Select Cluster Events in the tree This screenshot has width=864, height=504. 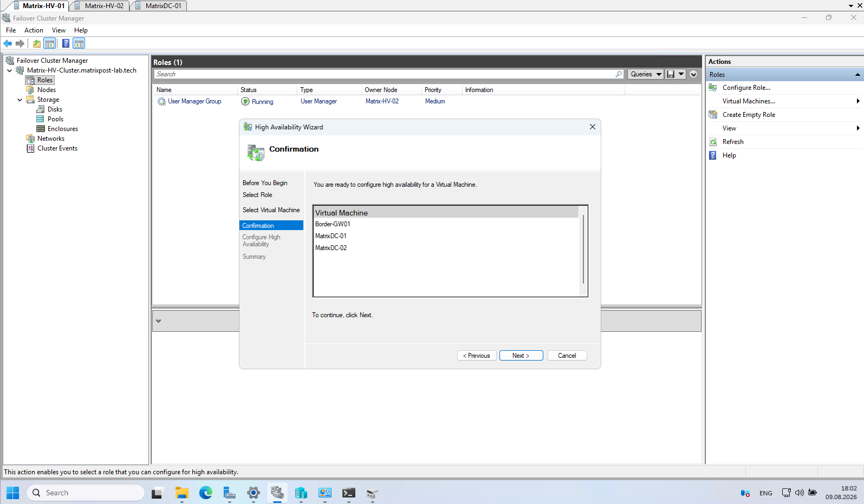(57, 148)
